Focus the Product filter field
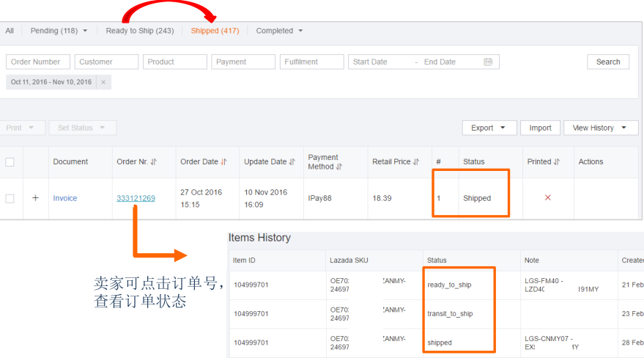Viewport: 644px width, 358px height. (x=175, y=62)
